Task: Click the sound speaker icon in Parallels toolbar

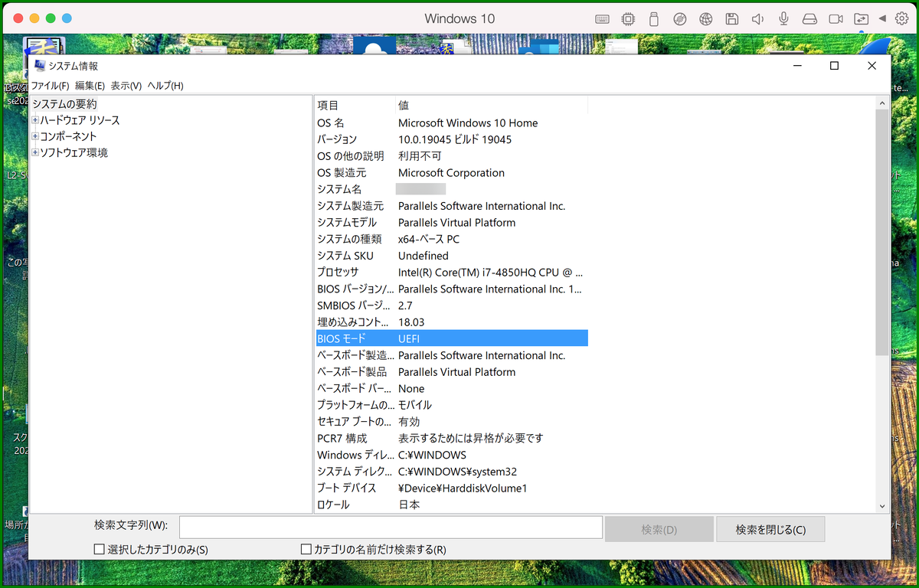Action: pyautogui.click(x=758, y=19)
